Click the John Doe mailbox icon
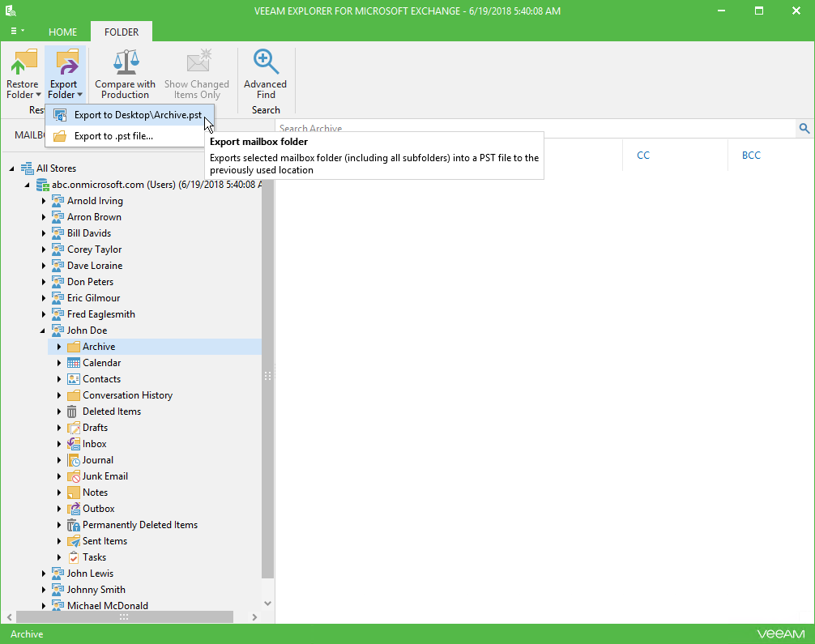Screen dimensions: 815x644 (x=58, y=330)
